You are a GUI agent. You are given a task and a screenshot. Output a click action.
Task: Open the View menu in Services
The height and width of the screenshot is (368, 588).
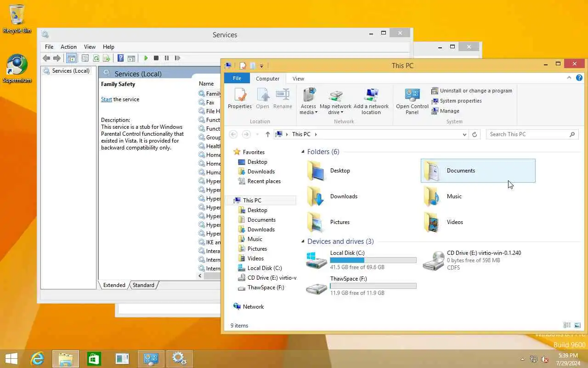tap(90, 47)
